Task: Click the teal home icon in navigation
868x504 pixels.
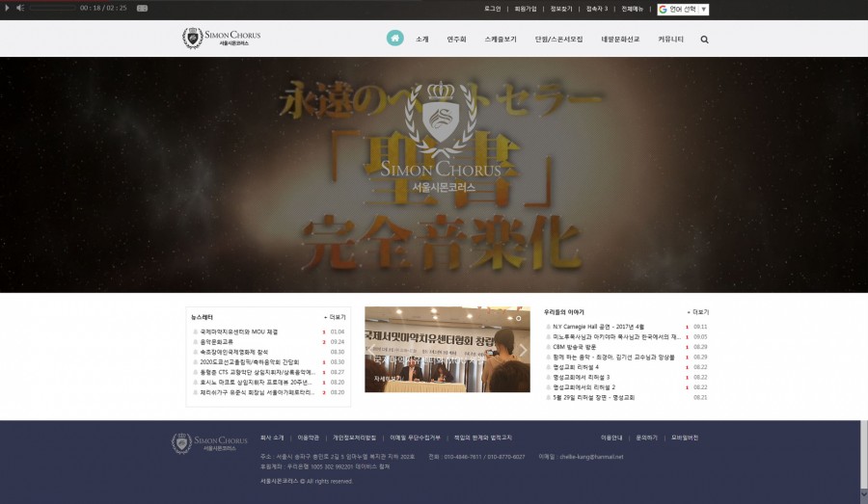Action: click(x=395, y=39)
